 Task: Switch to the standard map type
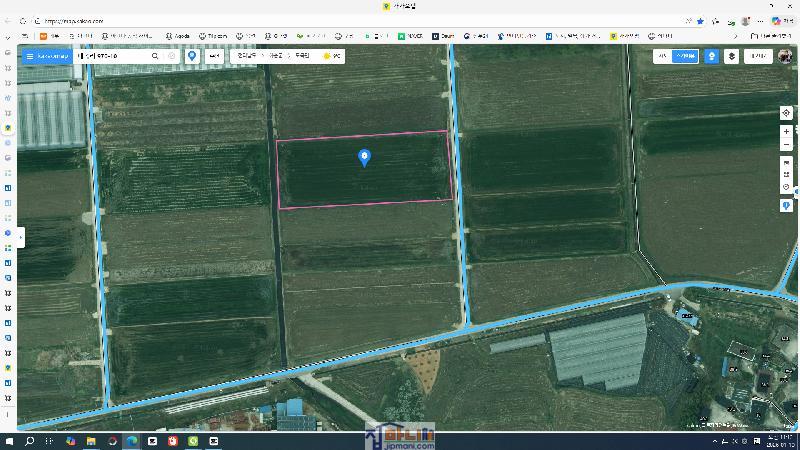click(x=663, y=56)
